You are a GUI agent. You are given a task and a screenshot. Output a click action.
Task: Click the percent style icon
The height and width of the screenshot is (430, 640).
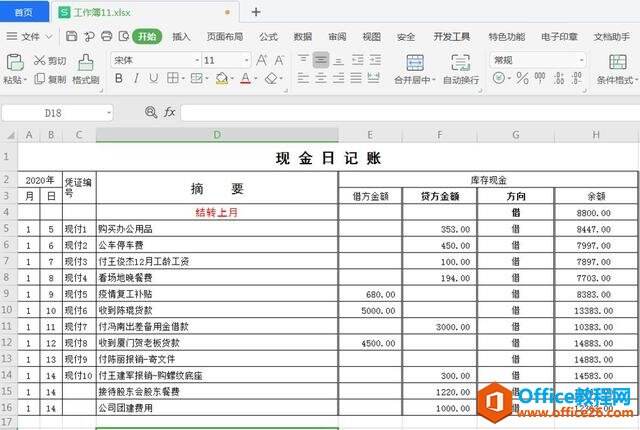[523, 79]
